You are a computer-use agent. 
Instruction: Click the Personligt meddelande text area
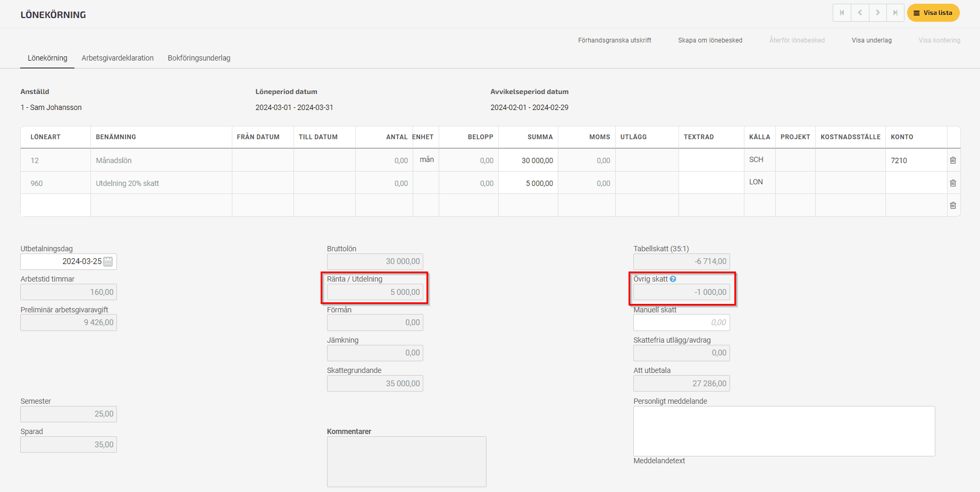(784, 431)
